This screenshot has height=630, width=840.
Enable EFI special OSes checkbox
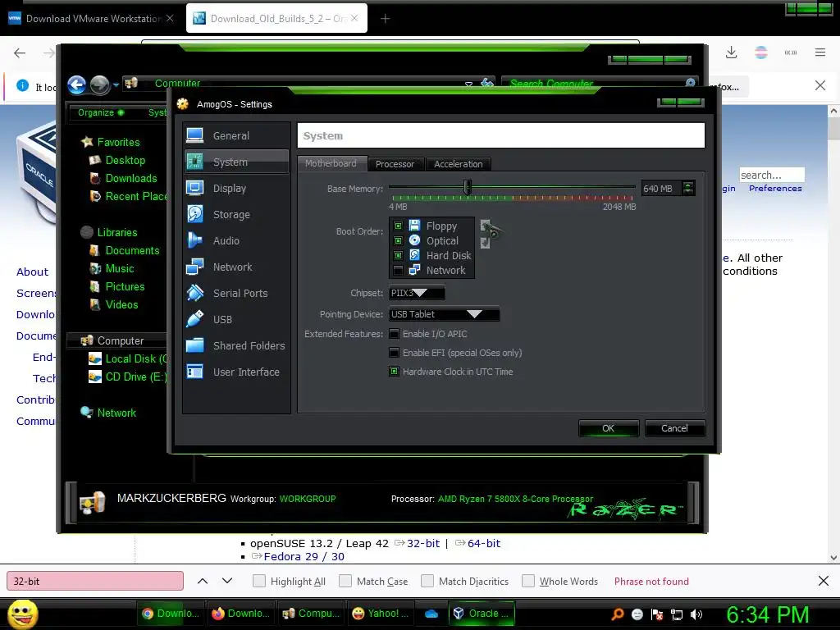[395, 353]
